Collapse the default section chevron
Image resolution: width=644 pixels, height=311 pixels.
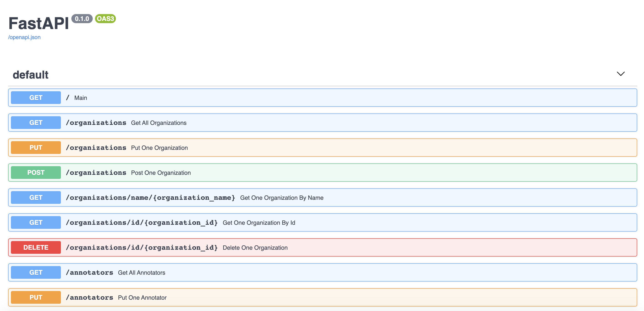[x=621, y=74]
